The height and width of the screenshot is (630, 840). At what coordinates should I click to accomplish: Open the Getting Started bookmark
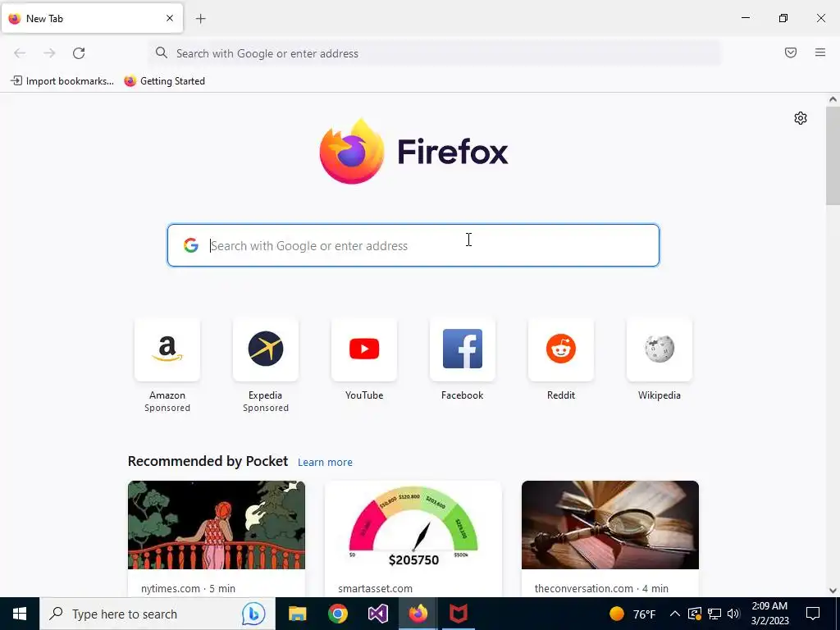[x=164, y=81]
